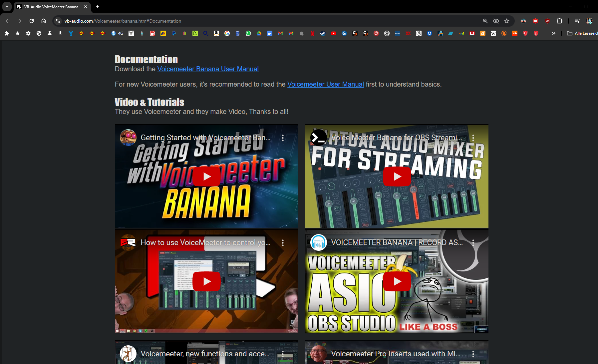The width and height of the screenshot is (598, 364).
Task: Open the Voicemeeter User Manual link
Action: click(326, 84)
